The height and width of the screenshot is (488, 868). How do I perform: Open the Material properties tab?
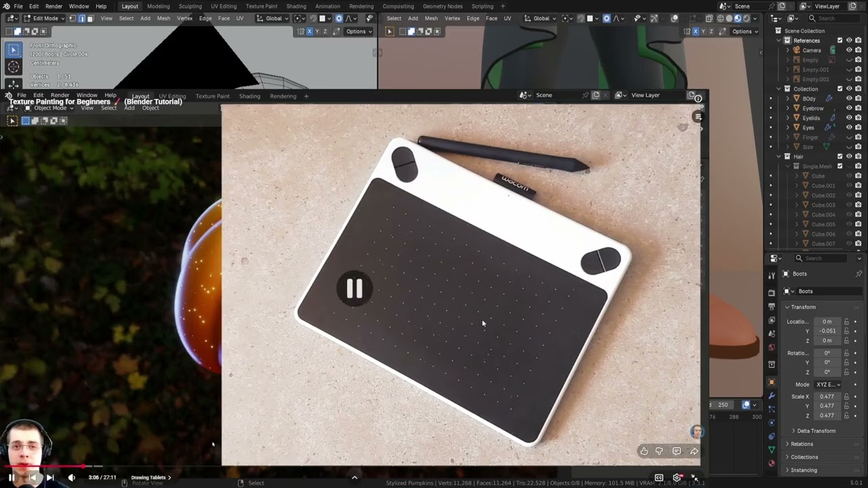coord(771,464)
